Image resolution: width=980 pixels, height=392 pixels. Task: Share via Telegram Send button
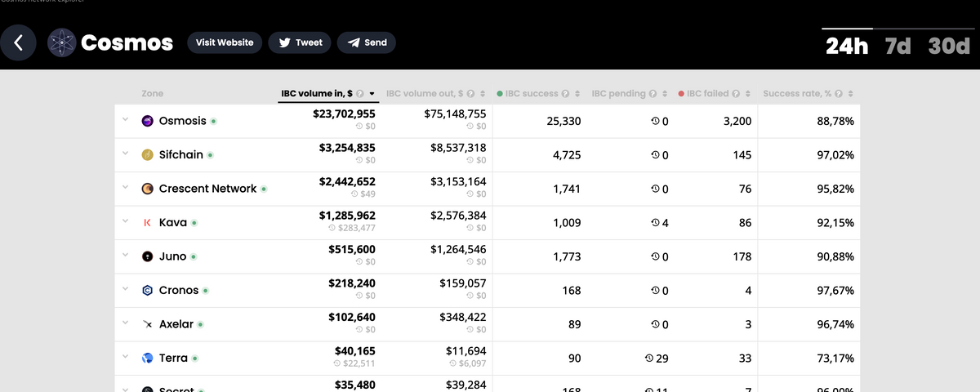point(366,42)
